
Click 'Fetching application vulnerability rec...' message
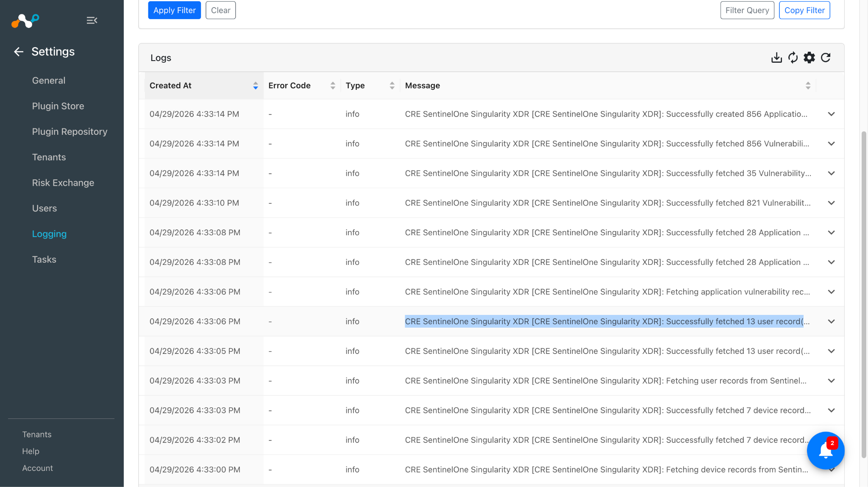click(x=607, y=292)
